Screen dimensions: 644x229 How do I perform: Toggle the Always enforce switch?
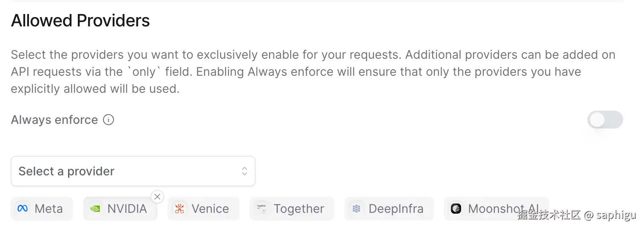pos(605,120)
